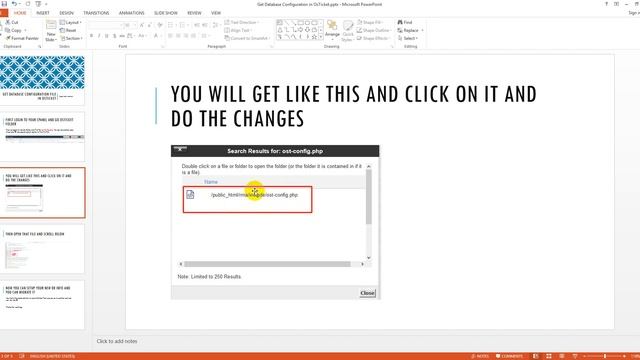The height and width of the screenshot is (360, 640).
Task: Open the Select dropdown
Action: point(407,38)
